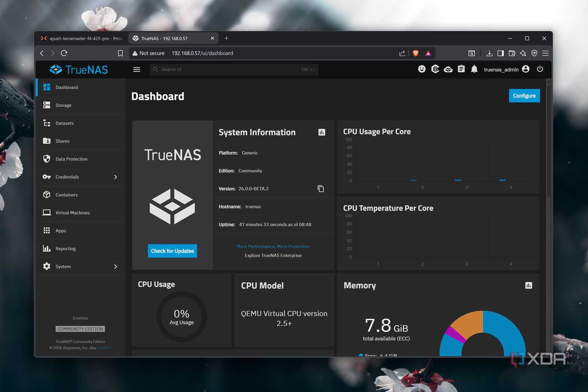The image size is (588, 392).
Task: Click the Virtual Machines laptop icon
Action: point(47,213)
